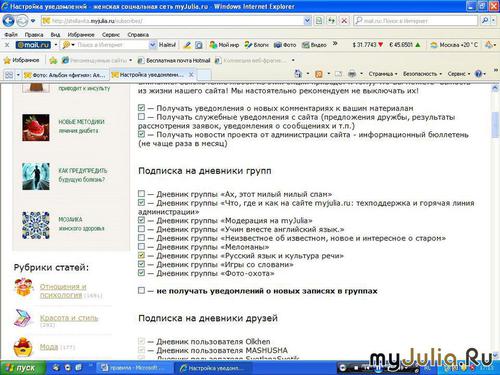Stop loading with the red X icon
500x375 pixels.
pos(344,21)
